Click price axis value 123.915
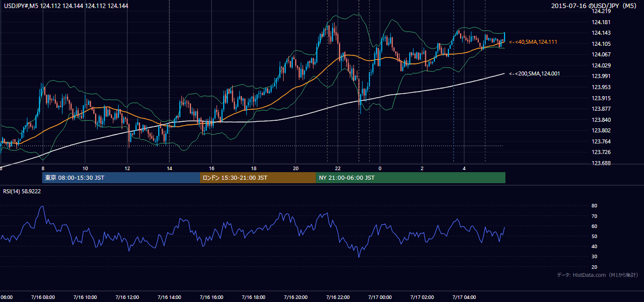 click(601, 98)
